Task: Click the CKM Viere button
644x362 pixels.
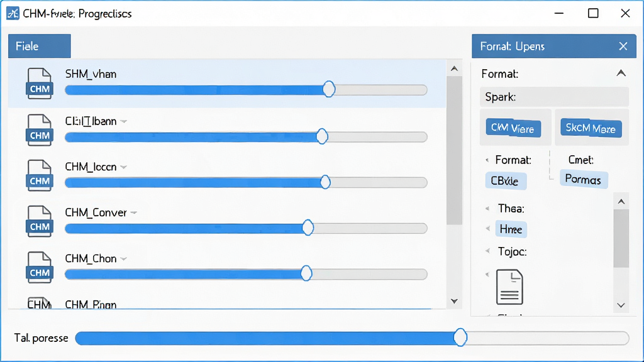Action: click(x=513, y=128)
